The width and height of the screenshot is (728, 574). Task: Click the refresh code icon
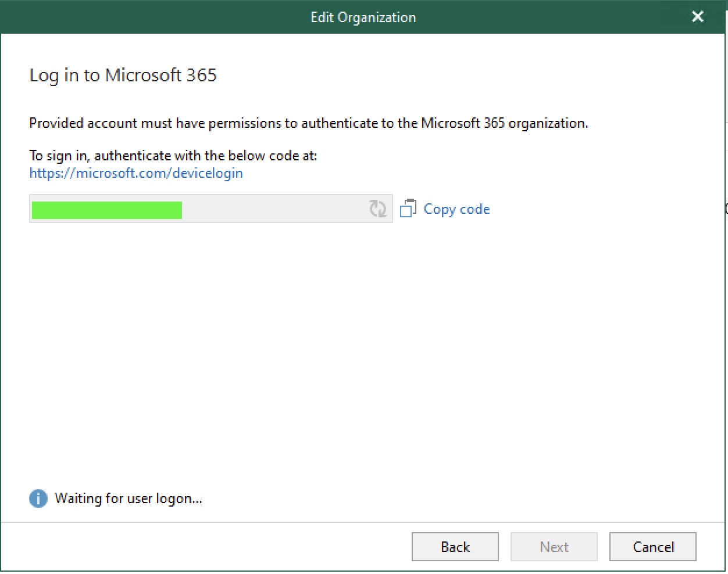378,209
